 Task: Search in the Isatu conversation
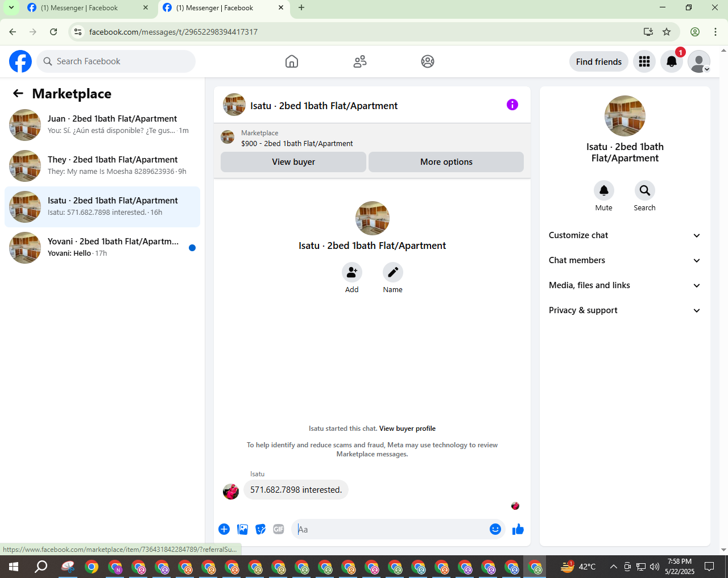click(645, 190)
